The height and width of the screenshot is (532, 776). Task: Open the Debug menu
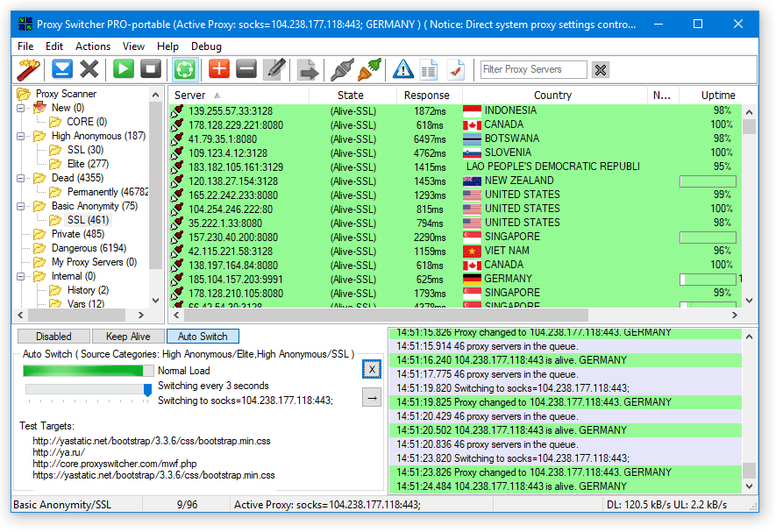coord(206,46)
